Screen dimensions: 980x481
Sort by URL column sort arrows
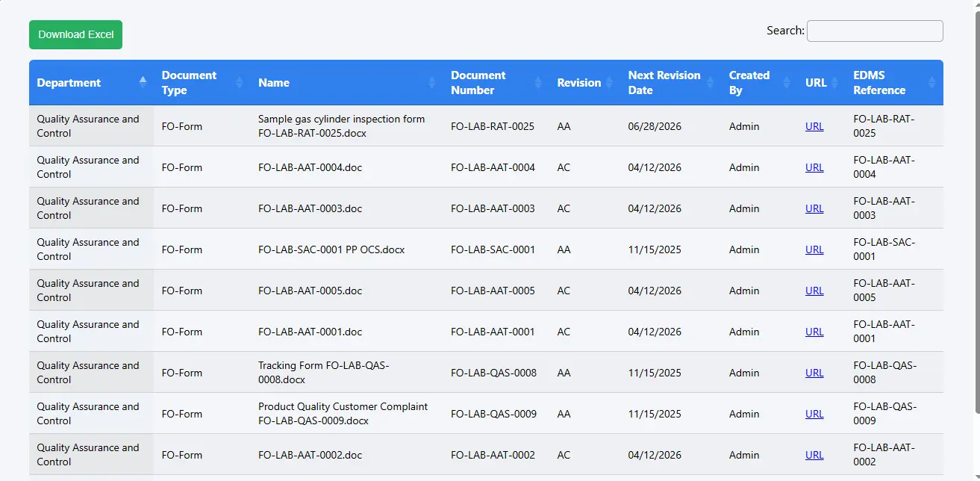pyautogui.click(x=834, y=82)
